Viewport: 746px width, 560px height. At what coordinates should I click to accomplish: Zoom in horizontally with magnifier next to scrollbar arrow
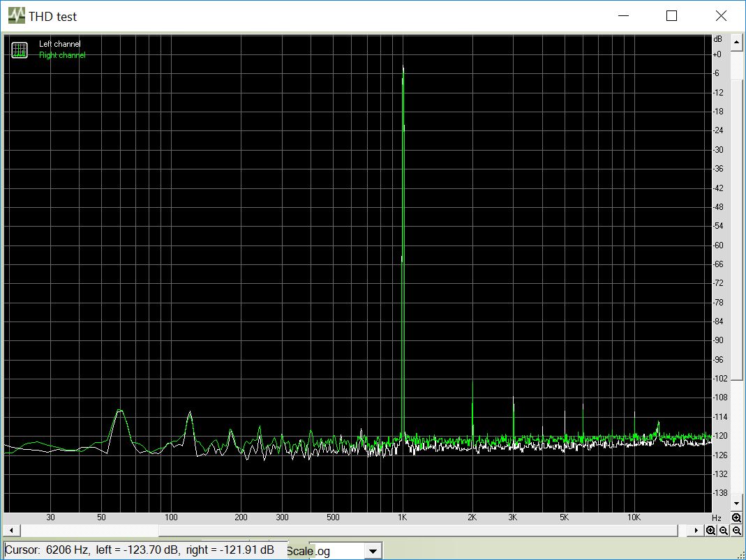coord(711,531)
